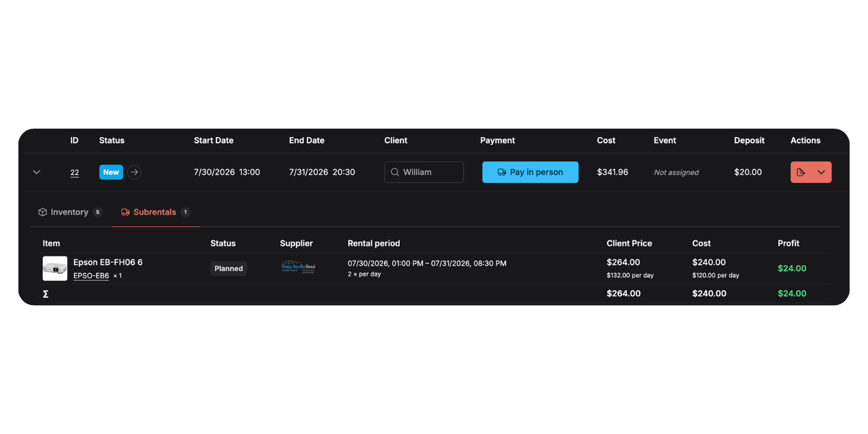This screenshot has height=434, width=868.
Task: Open actions dropdown chevron
Action: (x=821, y=172)
